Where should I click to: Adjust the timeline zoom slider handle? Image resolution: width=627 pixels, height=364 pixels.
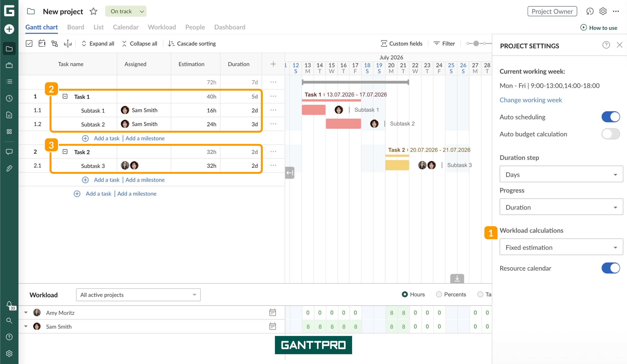point(476,43)
